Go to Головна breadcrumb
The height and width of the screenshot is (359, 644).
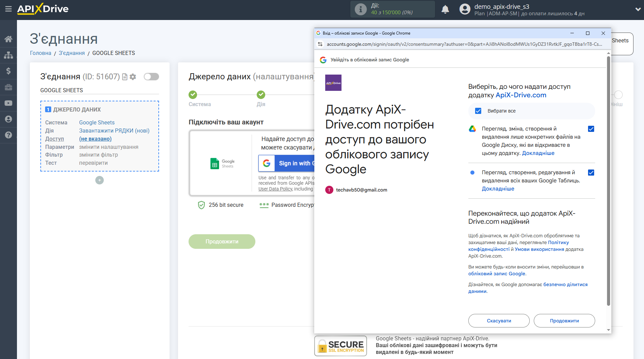(x=41, y=53)
